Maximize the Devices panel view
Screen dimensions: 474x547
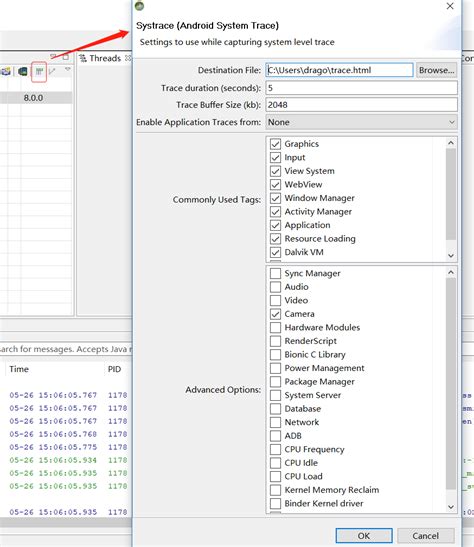[66, 57]
